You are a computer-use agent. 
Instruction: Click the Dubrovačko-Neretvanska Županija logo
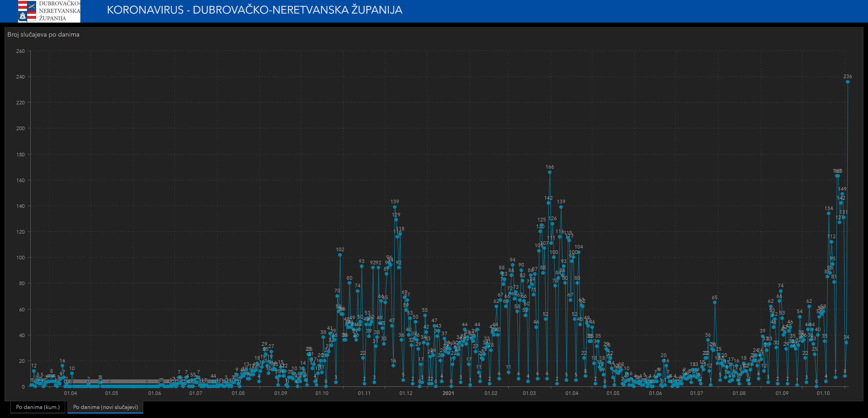(49, 11)
